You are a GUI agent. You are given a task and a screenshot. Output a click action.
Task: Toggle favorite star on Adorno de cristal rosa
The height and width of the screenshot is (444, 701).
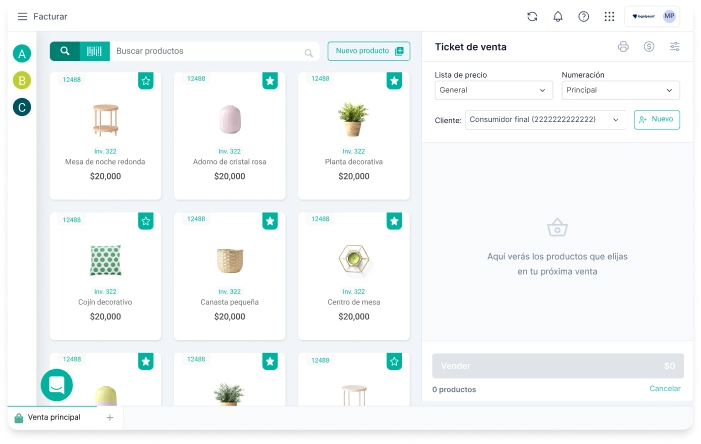pyautogui.click(x=270, y=81)
